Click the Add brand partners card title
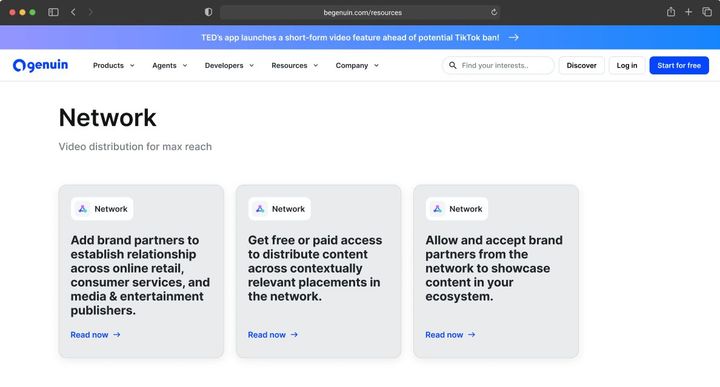 point(140,275)
